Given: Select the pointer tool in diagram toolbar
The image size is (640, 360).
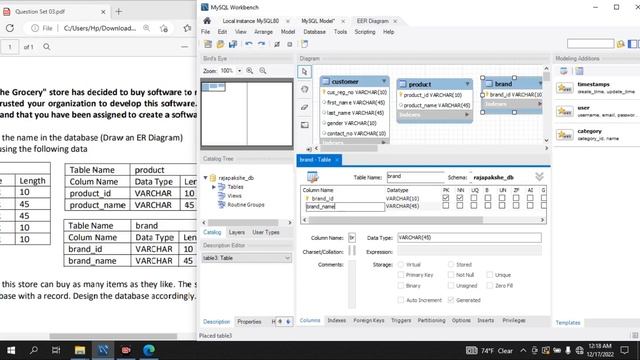Looking at the screenshot, I should tap(304, 72).
